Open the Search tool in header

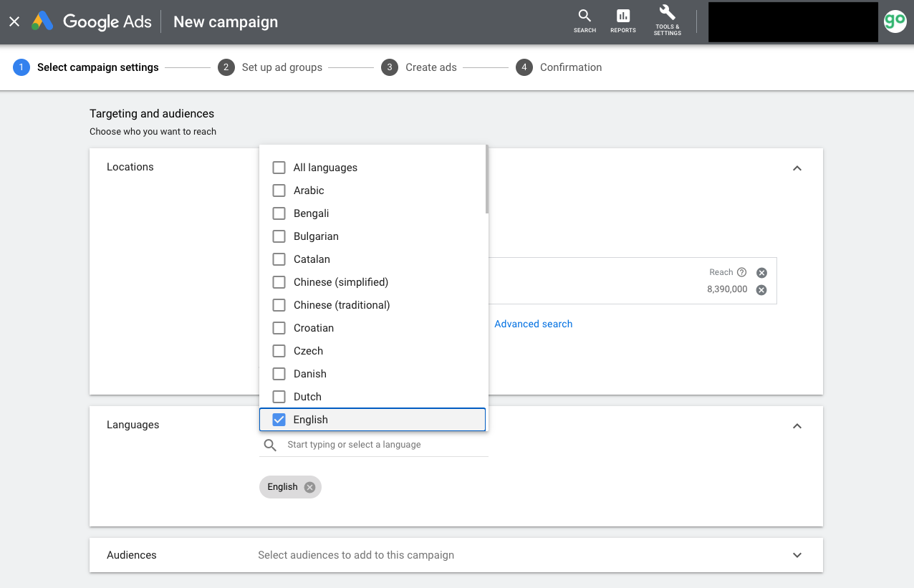585,21
